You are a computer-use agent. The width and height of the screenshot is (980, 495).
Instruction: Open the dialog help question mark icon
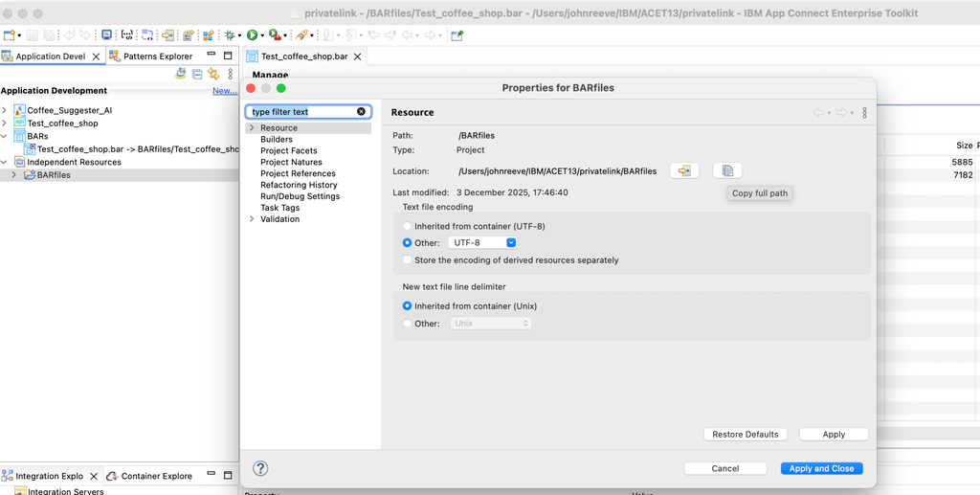(x=260, y=468)
